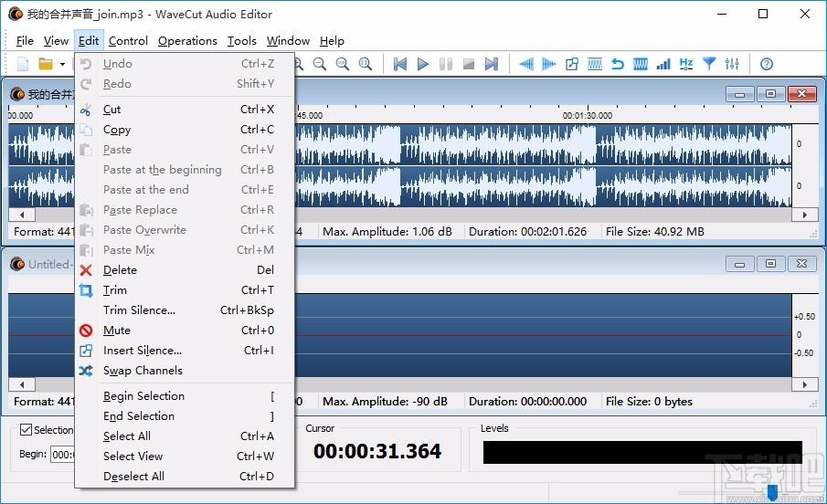Click Begin Selection menu entry
This screenshot has height=504, width=827.
[x=185, y=396]
